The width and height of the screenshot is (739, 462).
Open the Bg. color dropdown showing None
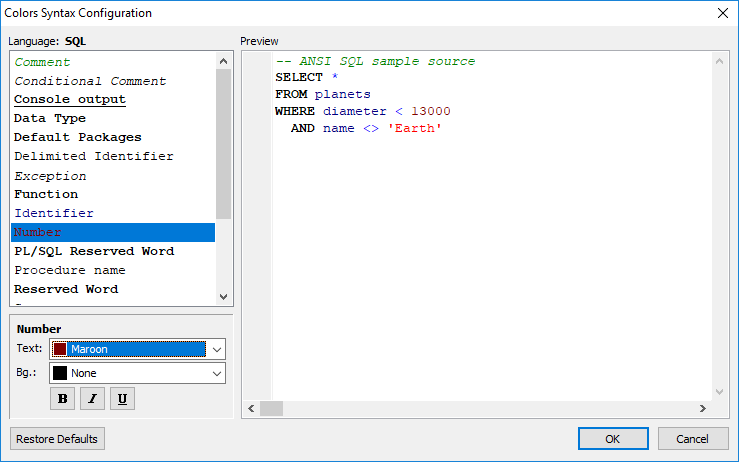click(138, 373)
